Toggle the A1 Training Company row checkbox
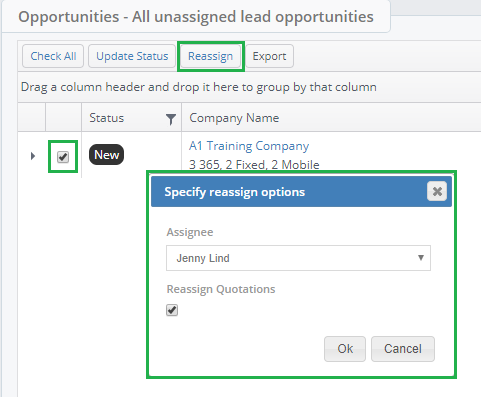The height and width of the screenshot is (397, 481). coord(63,157)
